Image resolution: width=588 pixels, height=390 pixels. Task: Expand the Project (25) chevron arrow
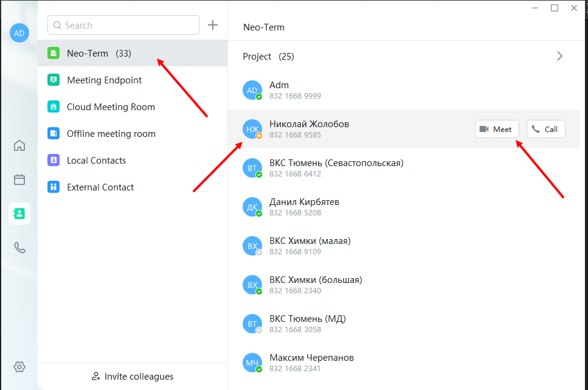(x=559, y=56)
